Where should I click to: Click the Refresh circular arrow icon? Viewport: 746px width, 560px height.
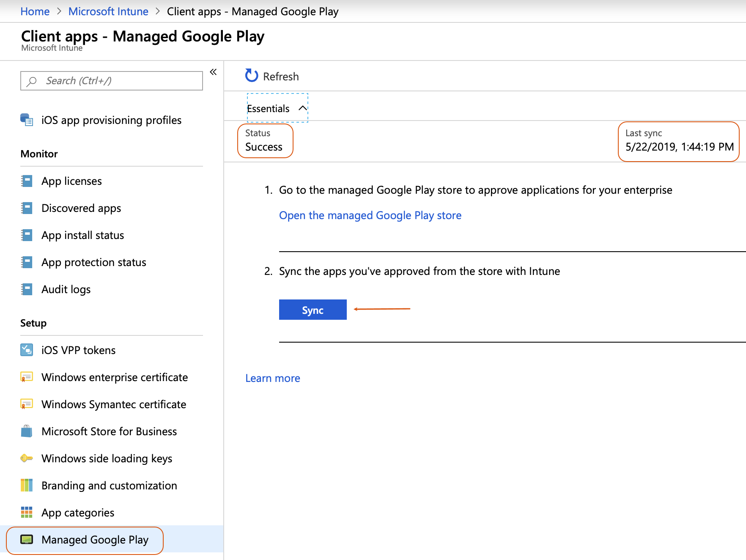(252, 76)
